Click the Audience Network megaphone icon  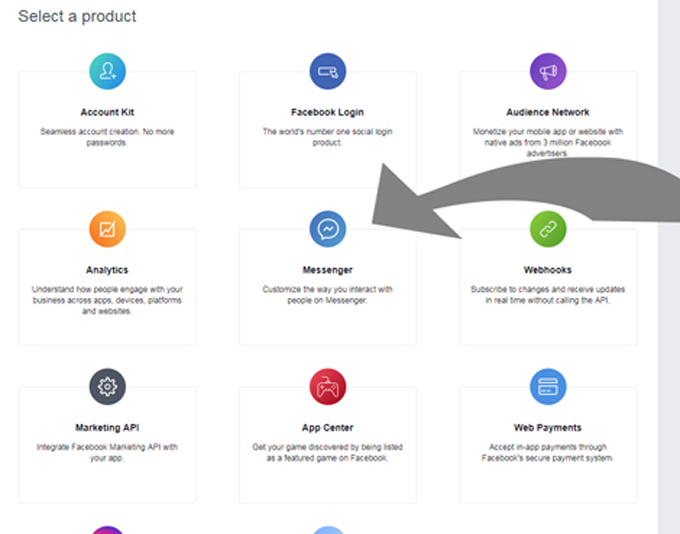point(548,71)
